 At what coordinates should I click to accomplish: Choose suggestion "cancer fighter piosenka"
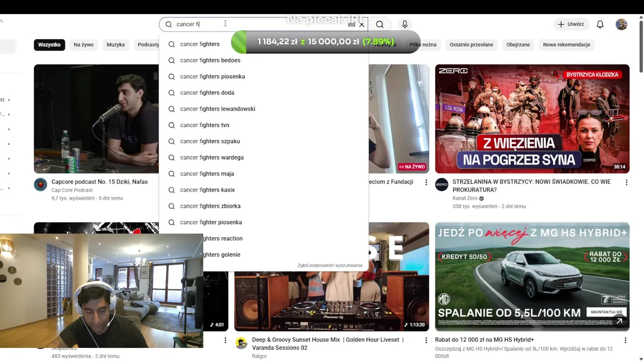point(264,222)
